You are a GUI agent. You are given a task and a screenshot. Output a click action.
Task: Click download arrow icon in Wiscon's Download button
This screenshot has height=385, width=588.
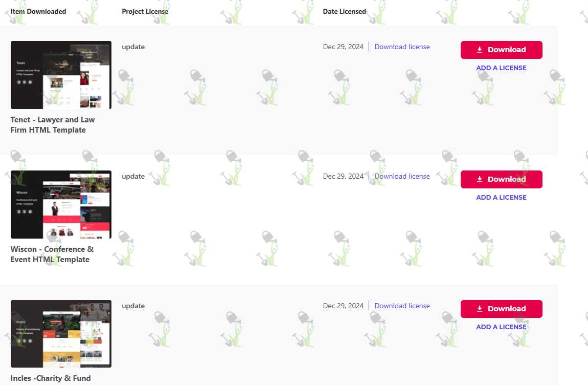(x=479, y=179)
